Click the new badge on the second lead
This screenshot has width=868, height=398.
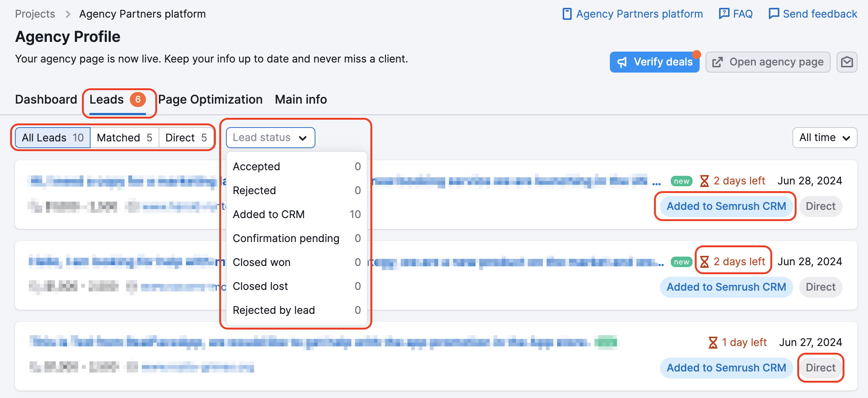[681, 262]
